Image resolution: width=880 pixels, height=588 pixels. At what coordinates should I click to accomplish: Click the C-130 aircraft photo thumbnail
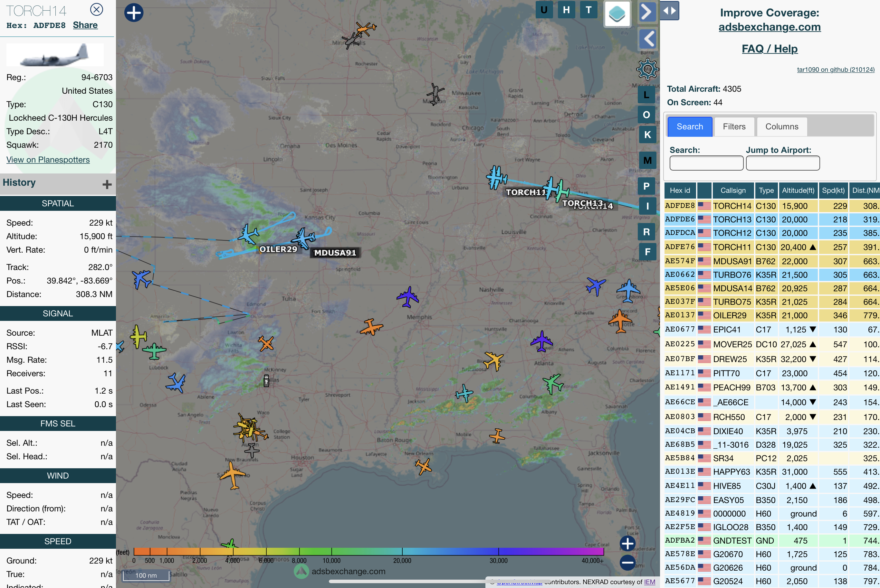55,55
